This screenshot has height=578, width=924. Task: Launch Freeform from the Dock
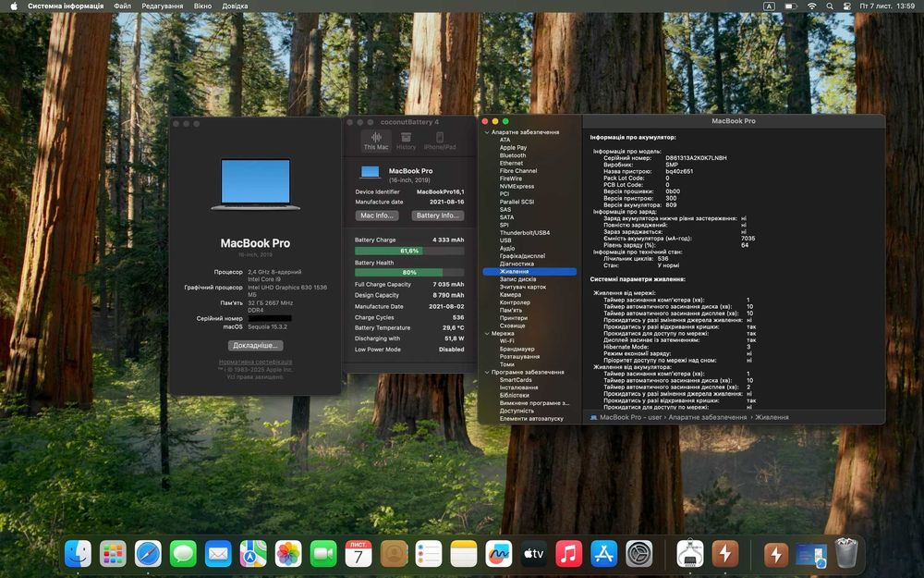click(499, 554)
